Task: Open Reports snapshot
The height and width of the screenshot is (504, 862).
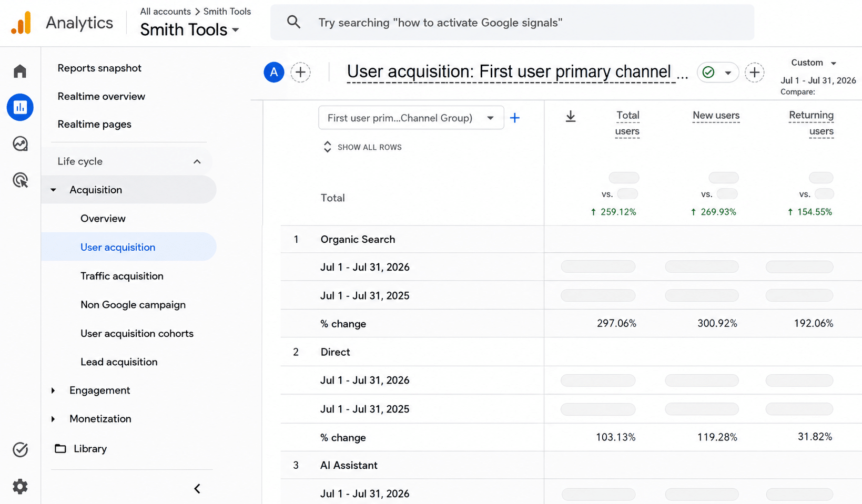Action: pyautogui.click(x=99, y=68)
